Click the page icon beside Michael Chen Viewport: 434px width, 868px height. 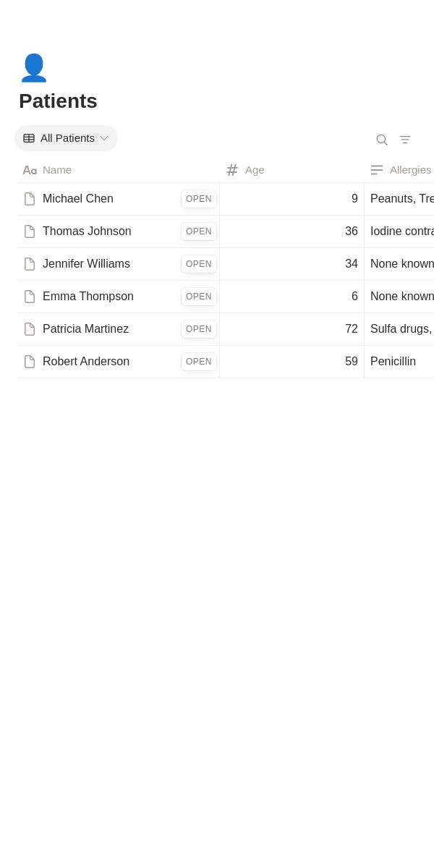click(x=30, y=199)
